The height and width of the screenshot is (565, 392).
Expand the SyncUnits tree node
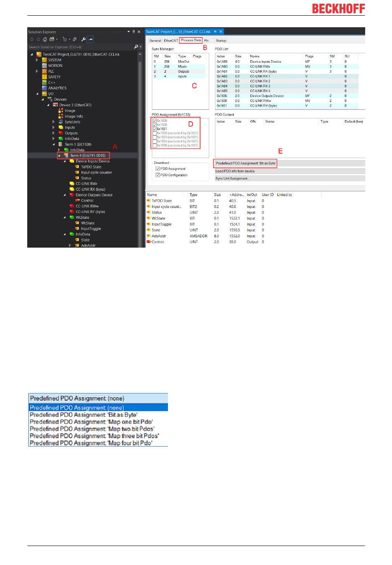click(53, 122)
